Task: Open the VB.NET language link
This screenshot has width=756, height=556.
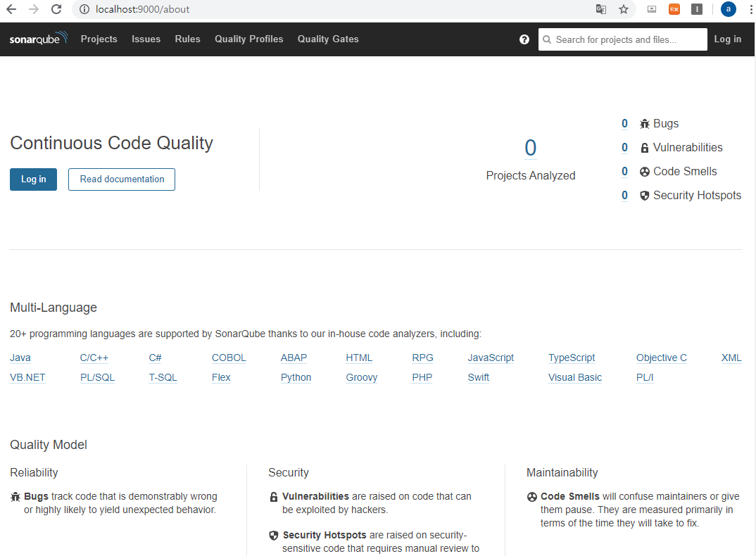Action: tap(27, 377)
